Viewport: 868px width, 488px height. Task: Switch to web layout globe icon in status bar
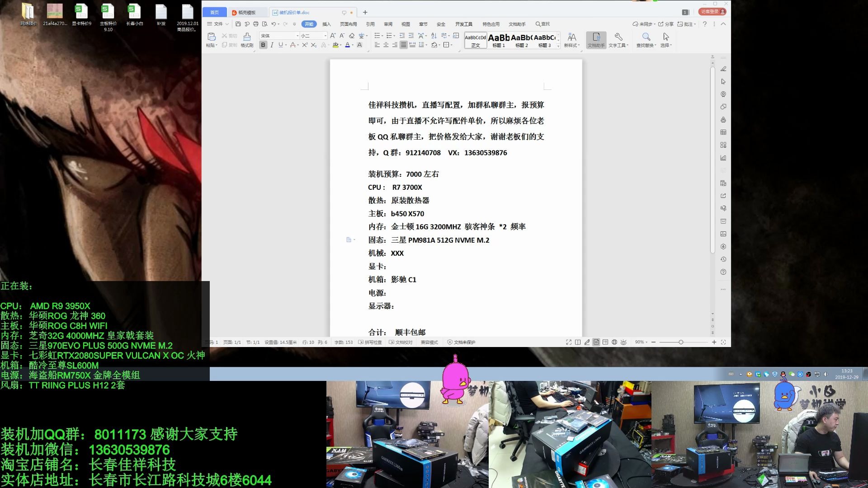tap(614, 342)
